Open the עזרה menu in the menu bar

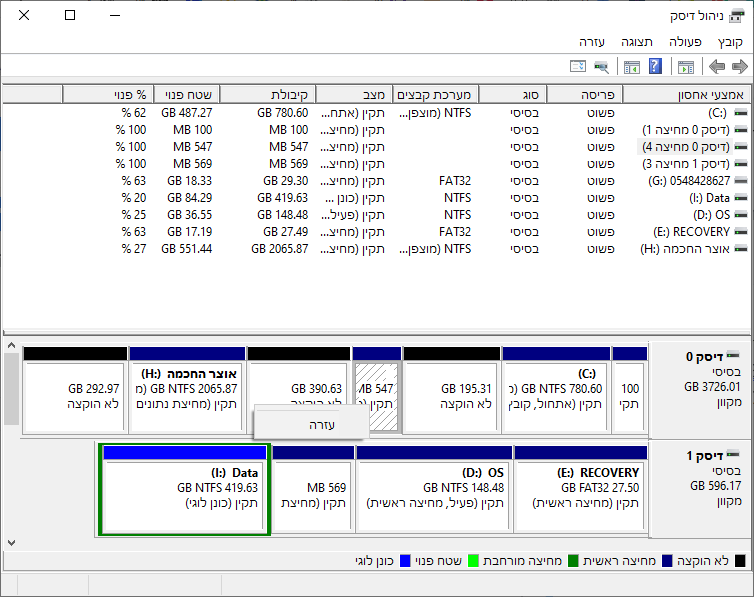coord(591,42)
